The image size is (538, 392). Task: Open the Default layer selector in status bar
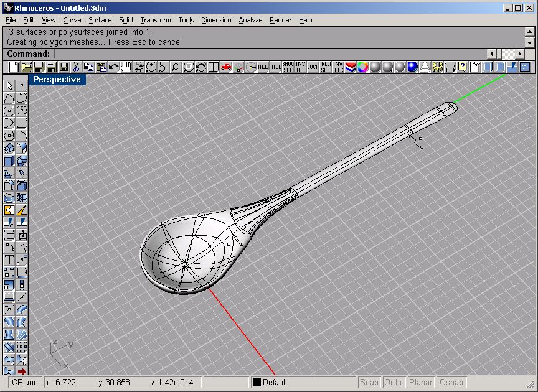click(x=303, y=382)
